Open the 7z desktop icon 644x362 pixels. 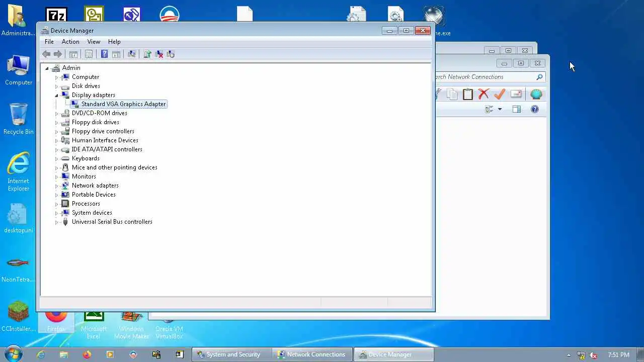pos(56,15)
